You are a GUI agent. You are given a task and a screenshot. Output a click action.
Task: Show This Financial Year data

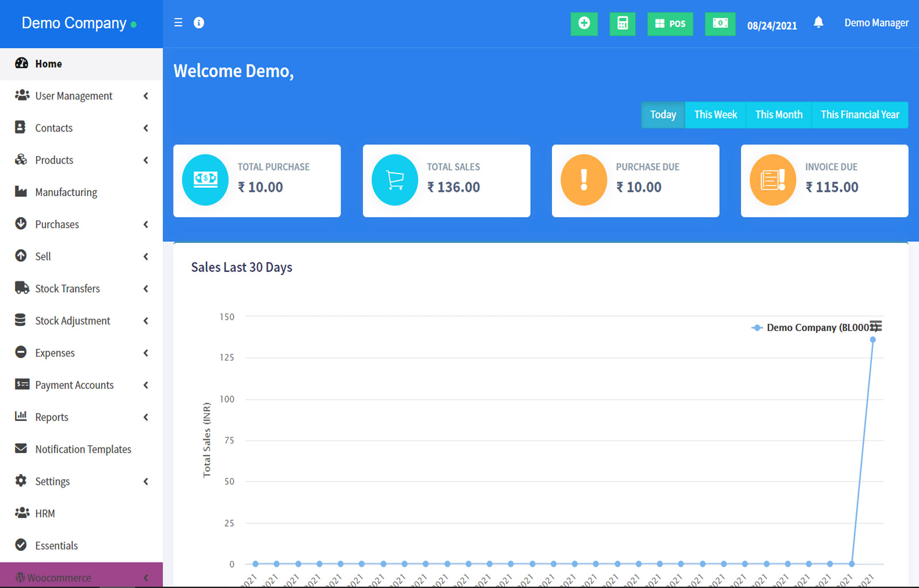tap(859, 115)
